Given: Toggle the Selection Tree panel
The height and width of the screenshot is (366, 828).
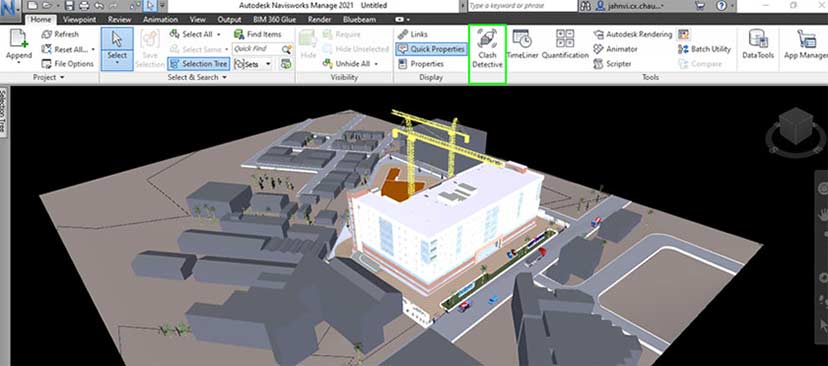Looking at the screenshot, I should [x=199, y=64].
